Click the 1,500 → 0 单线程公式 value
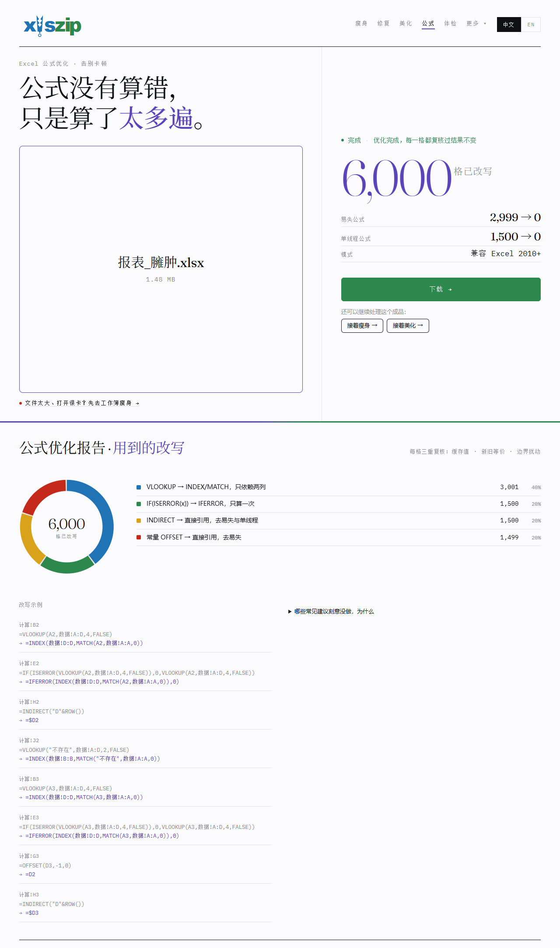 click(515, 236)
